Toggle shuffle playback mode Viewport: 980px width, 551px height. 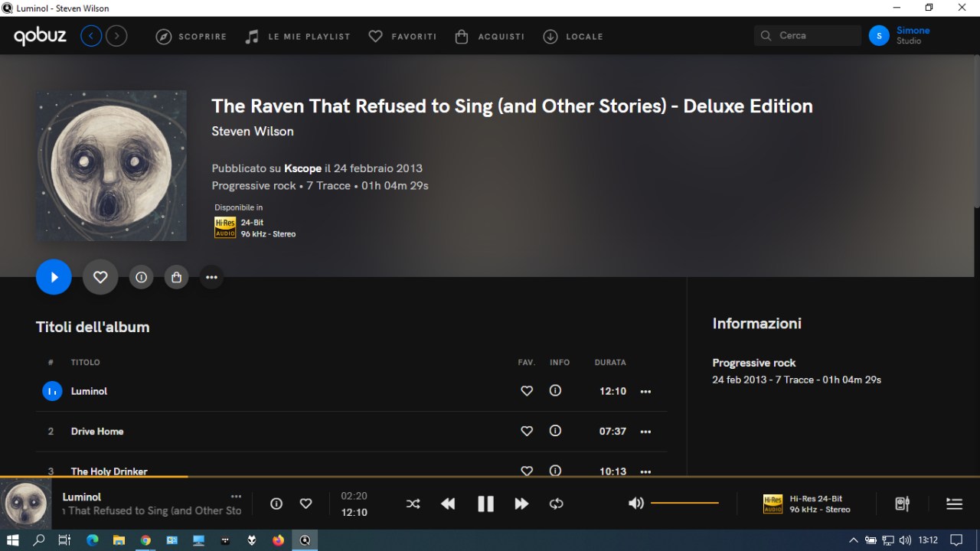click(413, 504)
